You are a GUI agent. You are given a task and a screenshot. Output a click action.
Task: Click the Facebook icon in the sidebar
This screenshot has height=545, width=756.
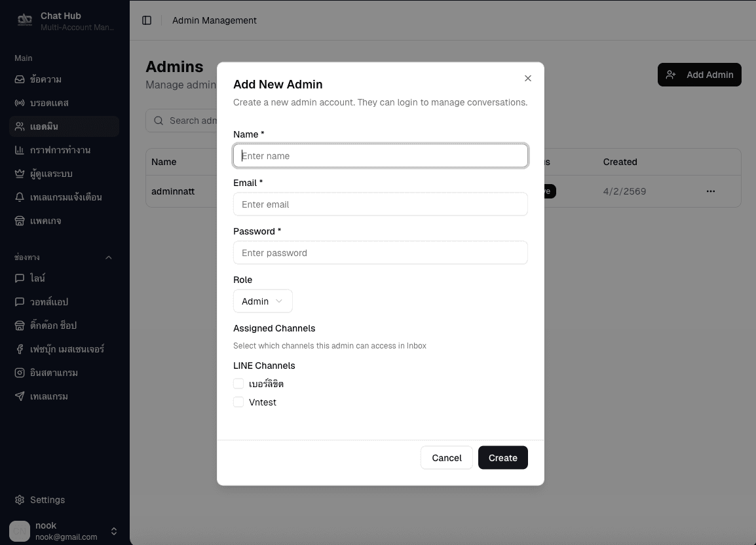(x=20, y=349)
